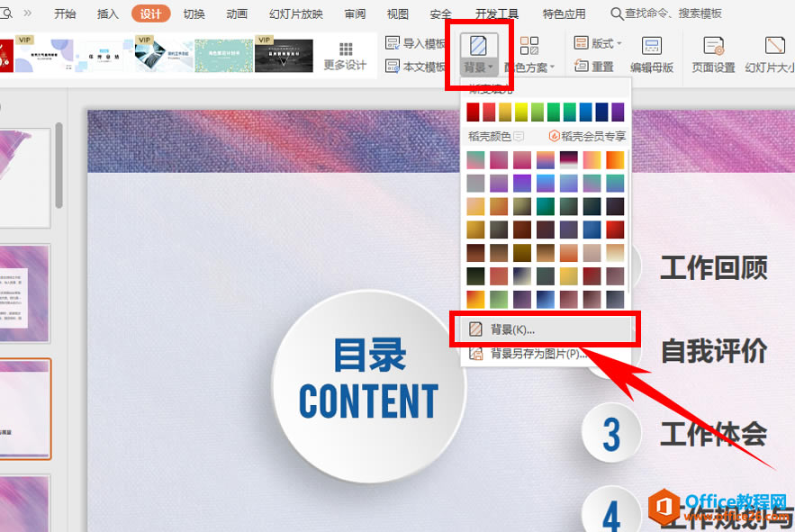Open the 配色方案 color scheme icon
This screenshot has width=795, height=532.
(529, 46)
